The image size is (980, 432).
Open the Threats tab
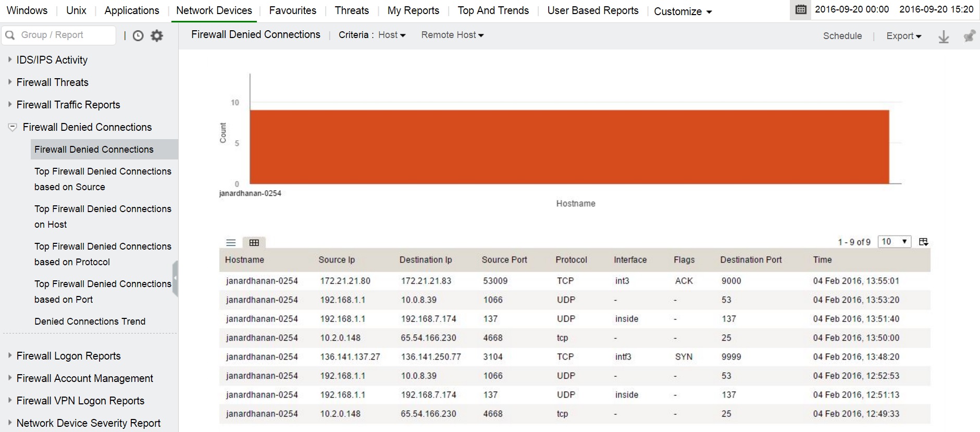352,10
